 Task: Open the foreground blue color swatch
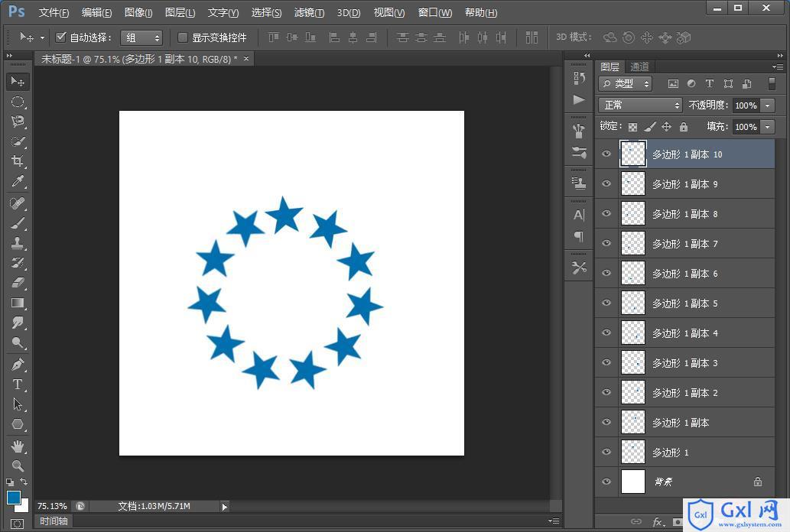click(13, 498)
